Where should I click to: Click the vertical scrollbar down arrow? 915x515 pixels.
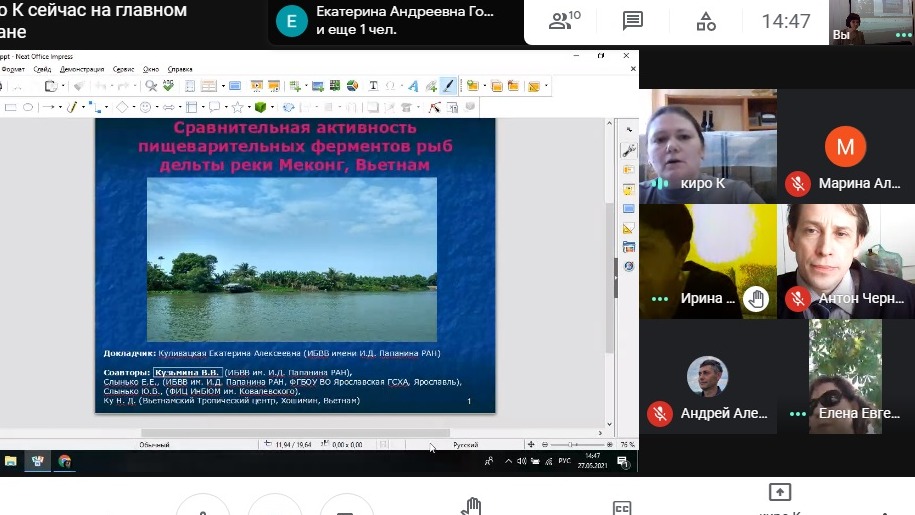click(609, 425)
